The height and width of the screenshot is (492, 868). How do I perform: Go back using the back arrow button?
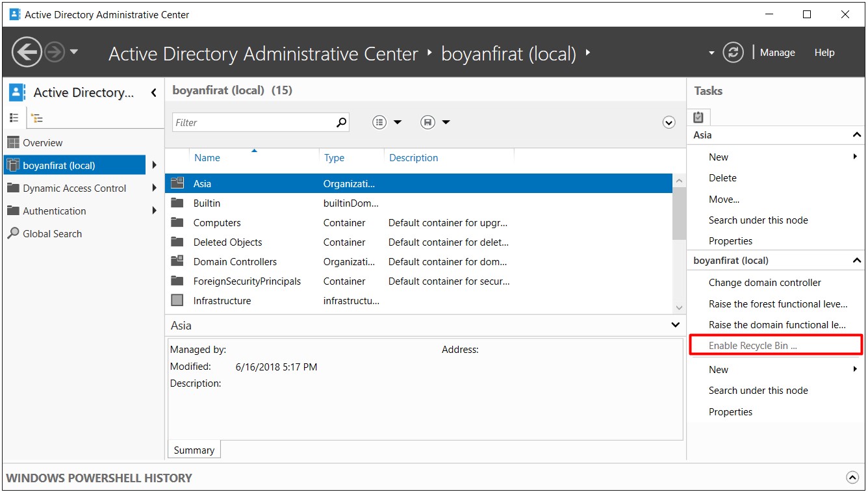pos(27,52)
